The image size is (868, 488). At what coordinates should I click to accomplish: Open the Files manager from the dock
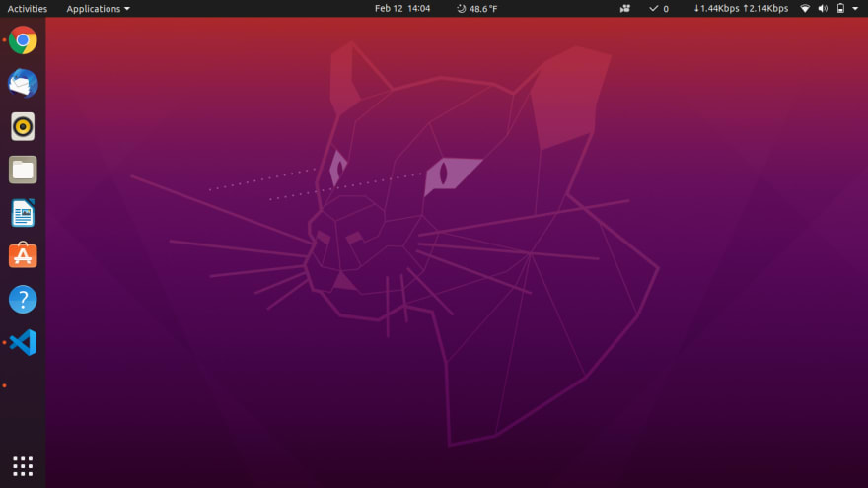pos(23,170)
